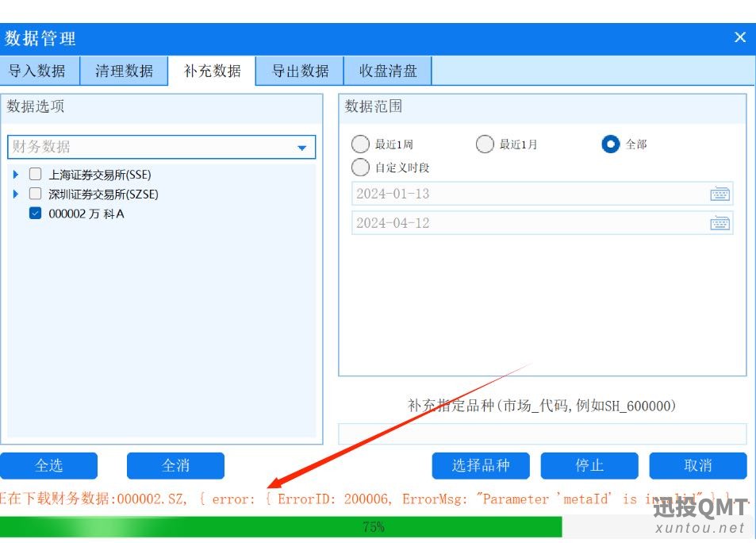
Task: Click the 选择品种 button
Action: tap(481, 465)
